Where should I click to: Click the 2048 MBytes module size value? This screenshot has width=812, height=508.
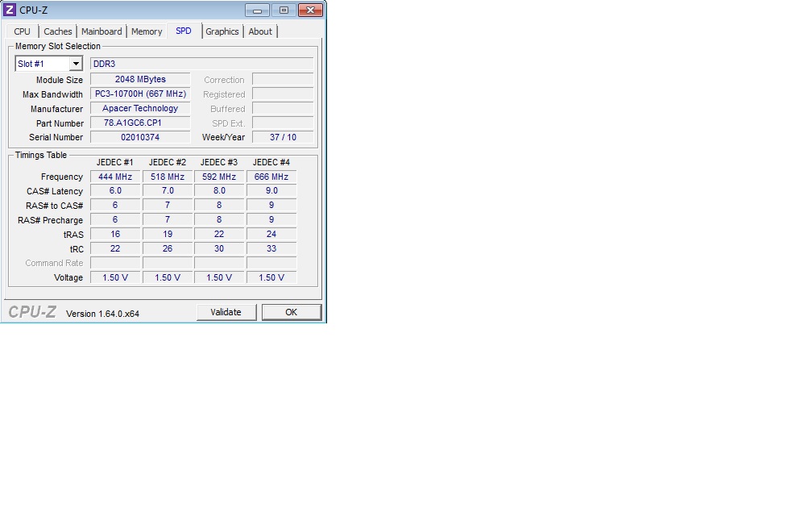(140, 79)
